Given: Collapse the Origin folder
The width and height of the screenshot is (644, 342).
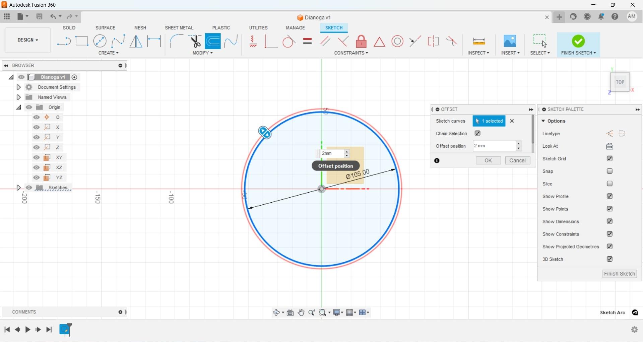Looking at the screenshot, I should pos(18,107).
